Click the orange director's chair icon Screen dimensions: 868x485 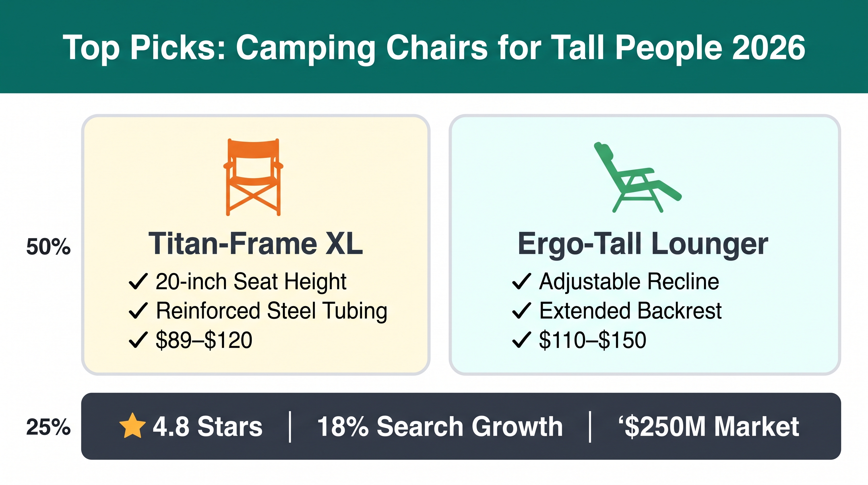253,177
